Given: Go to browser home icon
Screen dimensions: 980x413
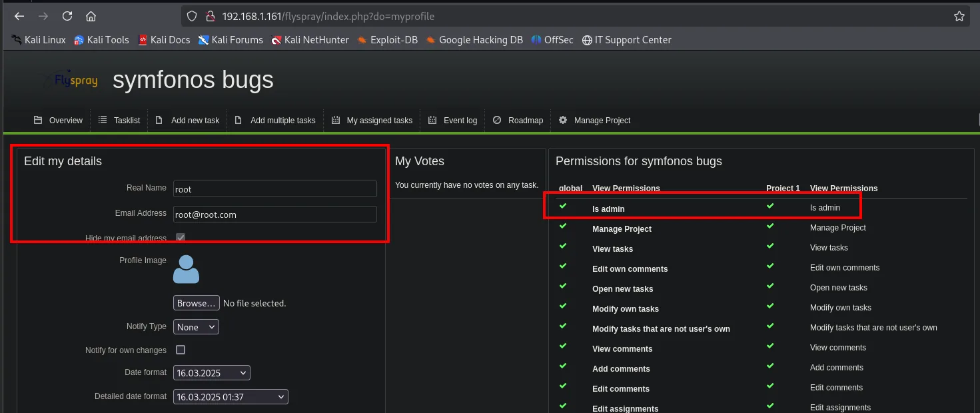Looking at the screenshot, I should coord(91,16).
